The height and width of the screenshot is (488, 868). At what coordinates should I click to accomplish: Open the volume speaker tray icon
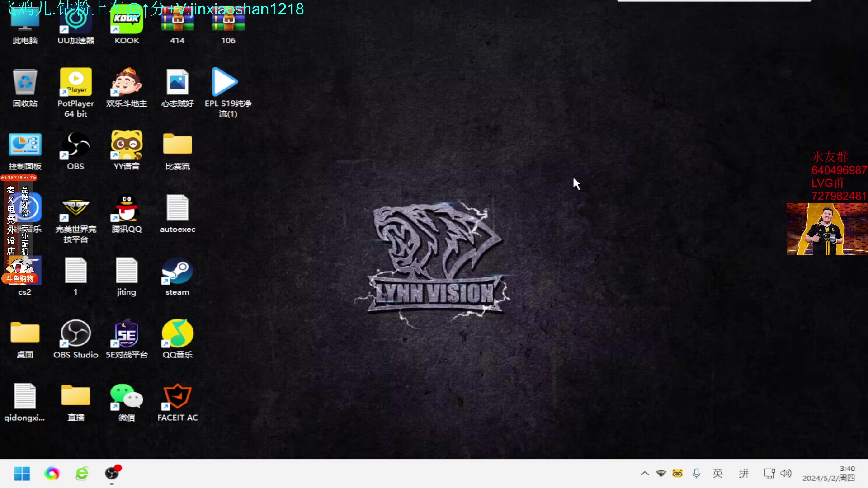tap(786, 474)
